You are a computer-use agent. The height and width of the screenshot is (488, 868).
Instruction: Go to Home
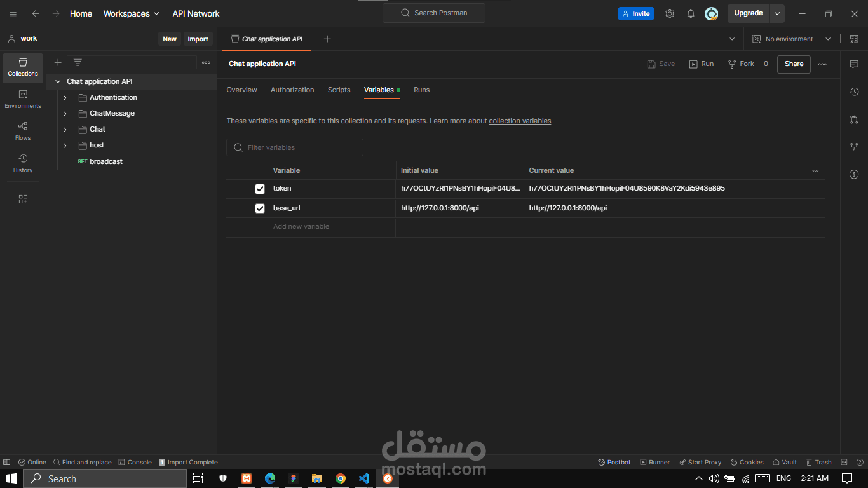coord(81,13)
